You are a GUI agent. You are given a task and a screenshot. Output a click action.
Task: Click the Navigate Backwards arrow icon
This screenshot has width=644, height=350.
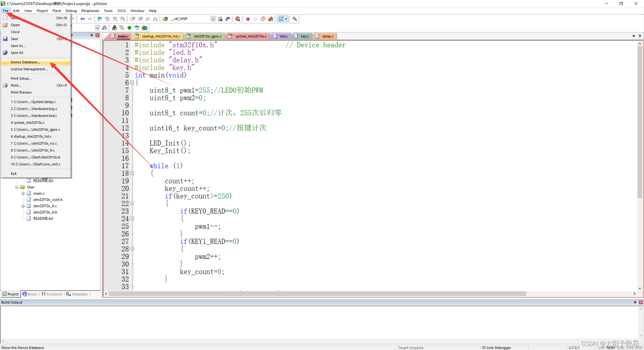[82, 19]
